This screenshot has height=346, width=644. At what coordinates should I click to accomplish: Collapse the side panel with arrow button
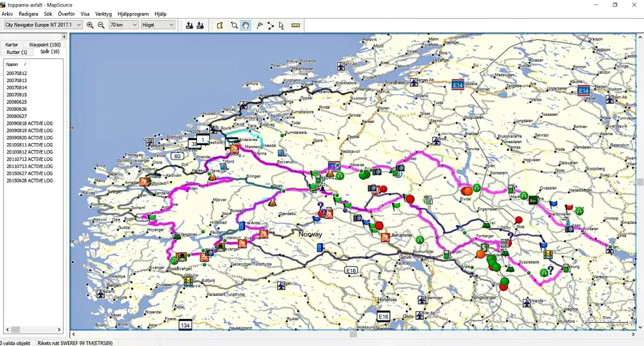(64, 37)
